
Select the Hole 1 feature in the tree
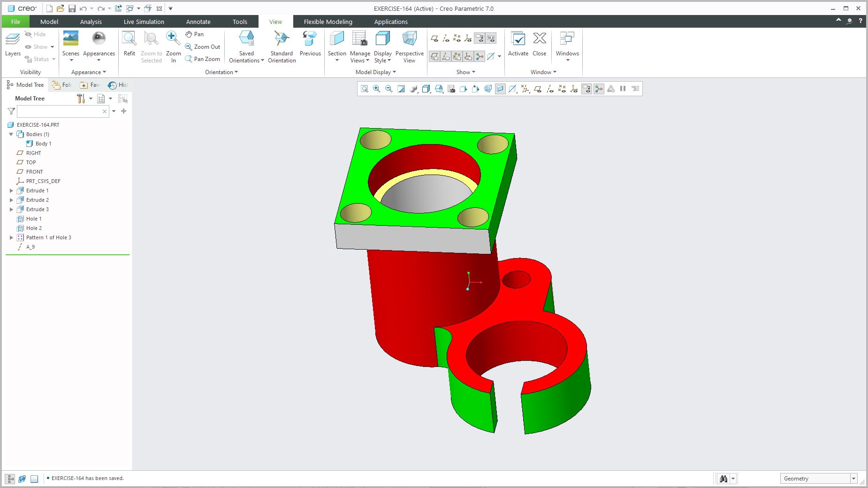pyautogui.click(x=34, y=219)
